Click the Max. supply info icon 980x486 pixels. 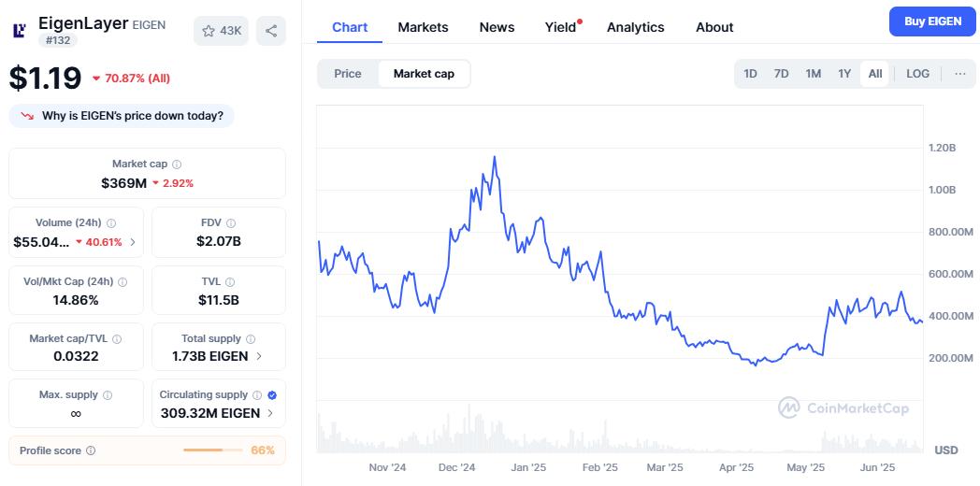pos(108,395)
